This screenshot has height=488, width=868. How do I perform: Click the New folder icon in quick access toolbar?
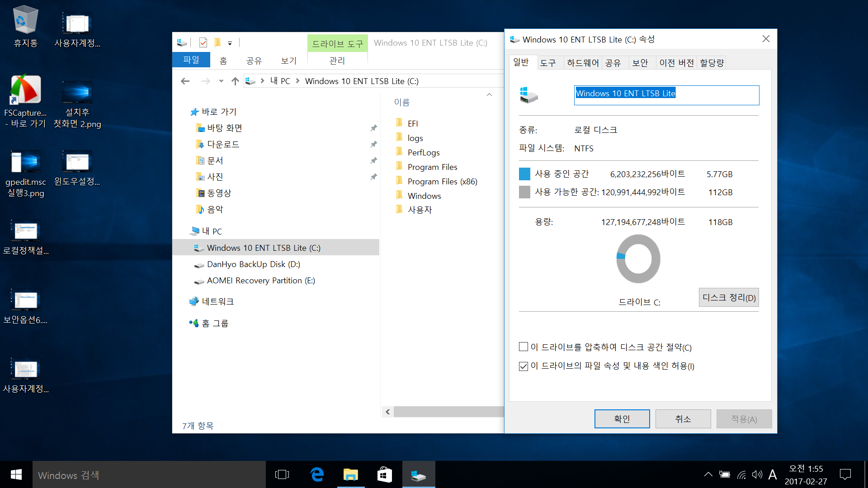tap(217, 42)
